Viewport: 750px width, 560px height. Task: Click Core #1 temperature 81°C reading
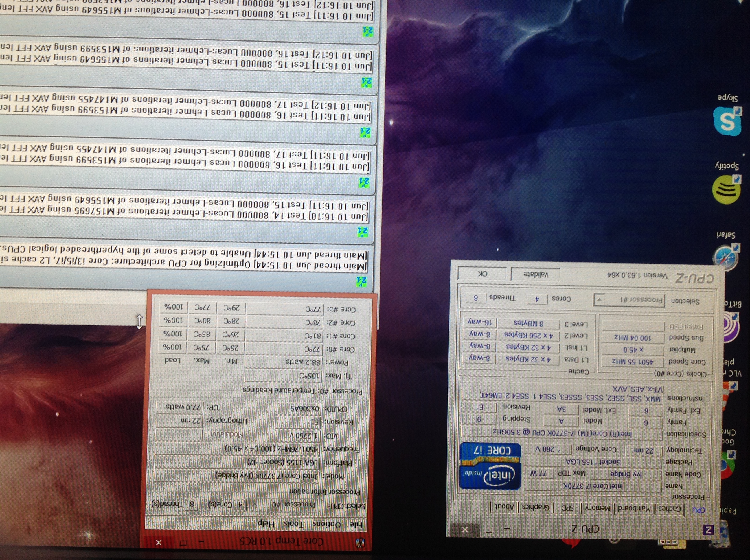pos(284,336)
